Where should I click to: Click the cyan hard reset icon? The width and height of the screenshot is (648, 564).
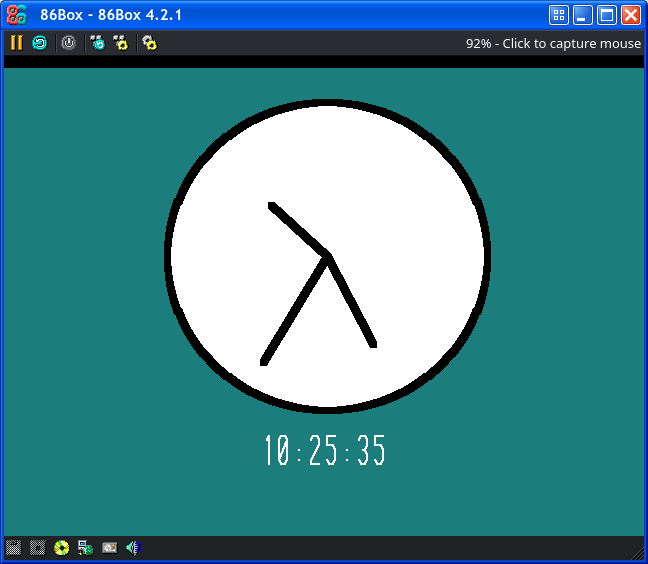pos(39,43)
